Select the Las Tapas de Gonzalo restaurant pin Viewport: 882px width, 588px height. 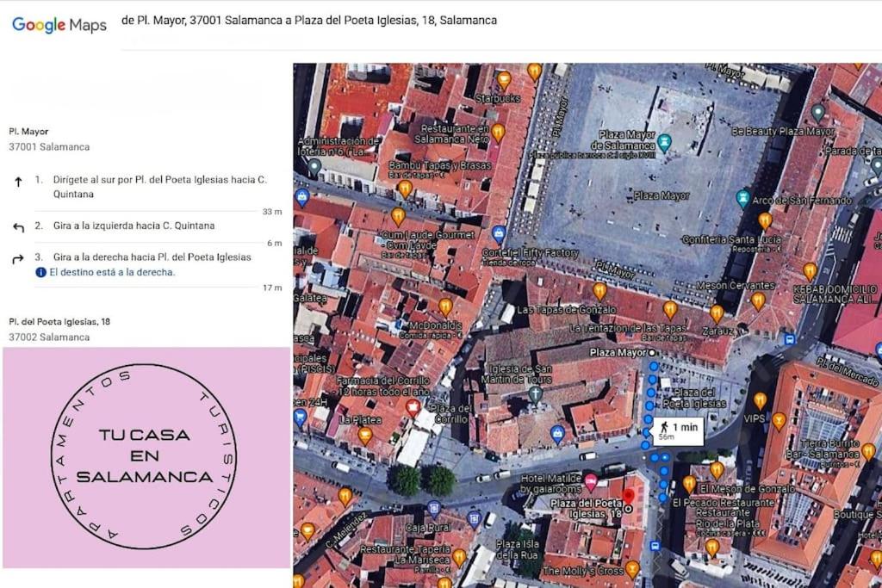pos(599,291)
